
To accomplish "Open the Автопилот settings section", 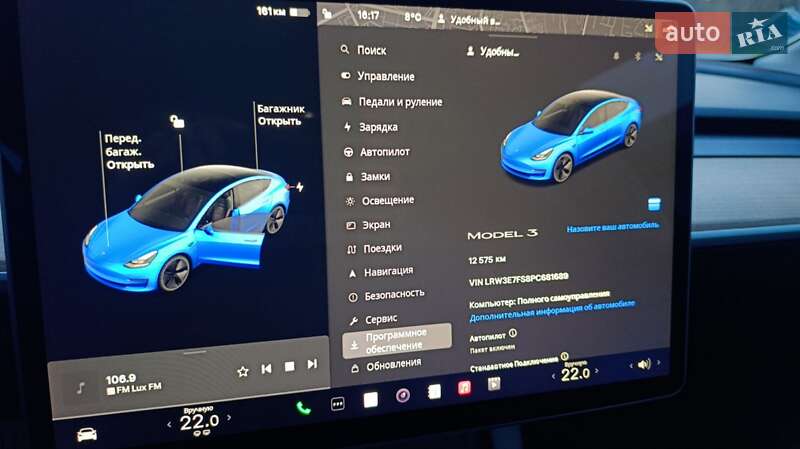I will [x=377, y=152].
